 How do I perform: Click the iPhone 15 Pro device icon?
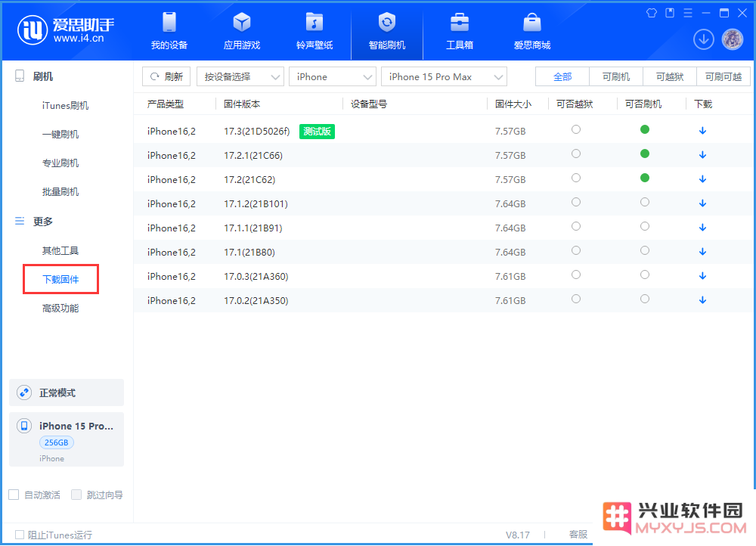point(24,426)
